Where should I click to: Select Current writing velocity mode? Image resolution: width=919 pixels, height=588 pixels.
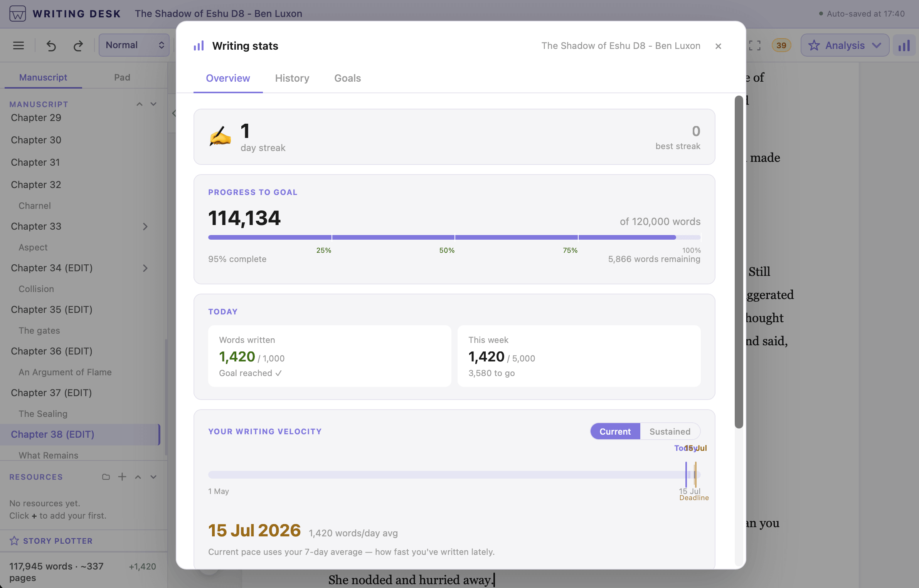tap(615, 432)
